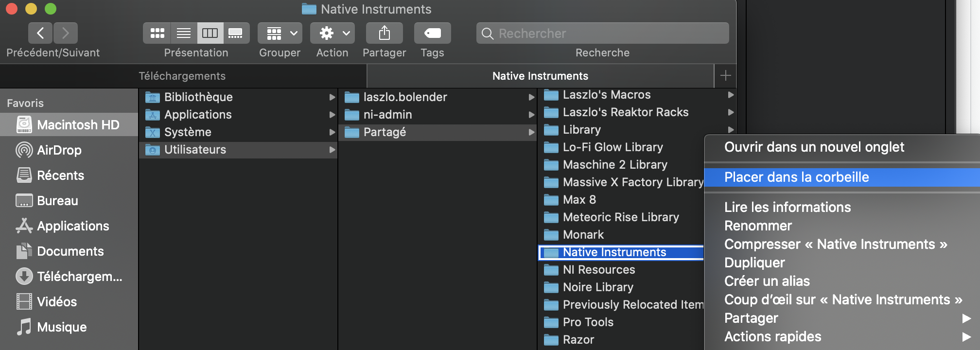Switch to column view presentation

210,33
